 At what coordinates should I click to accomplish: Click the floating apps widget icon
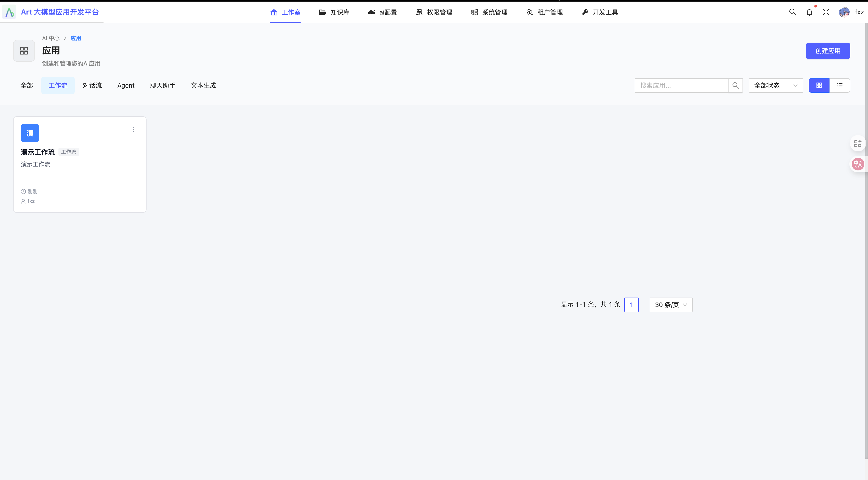click(858, 143)
